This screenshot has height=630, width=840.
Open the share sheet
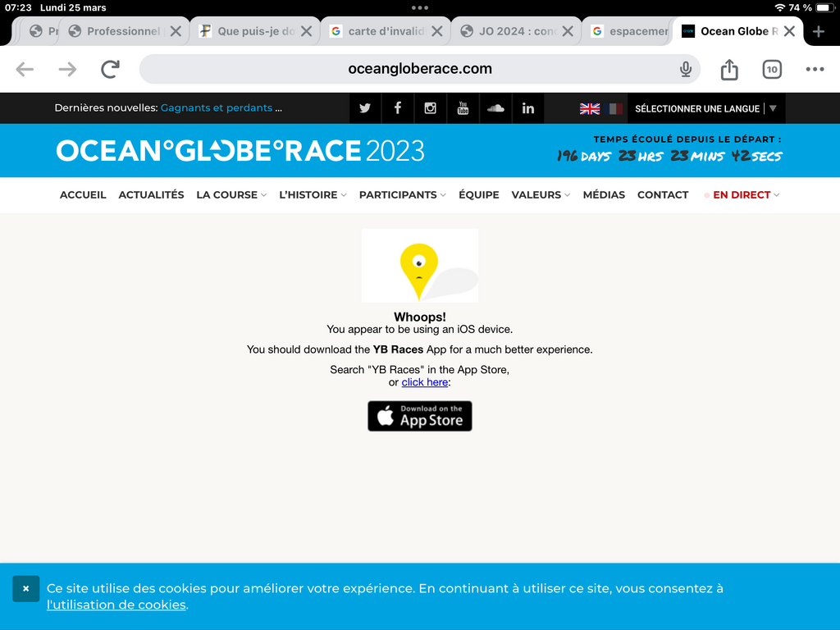coord(729,69)
